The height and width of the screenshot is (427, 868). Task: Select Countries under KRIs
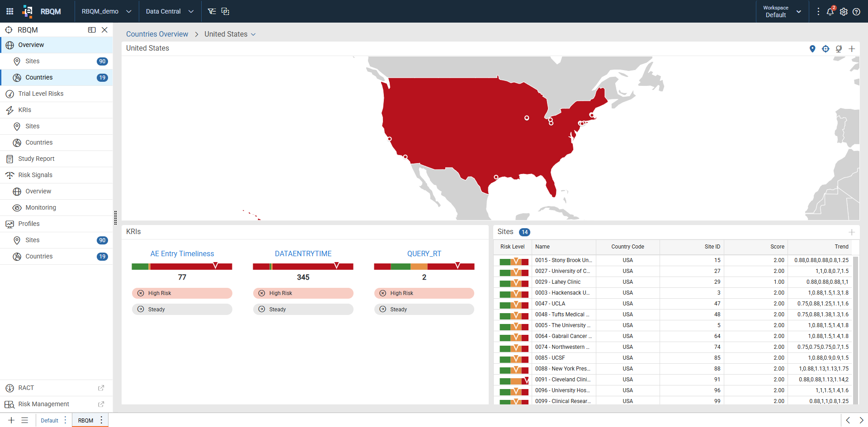coord(57,143)
